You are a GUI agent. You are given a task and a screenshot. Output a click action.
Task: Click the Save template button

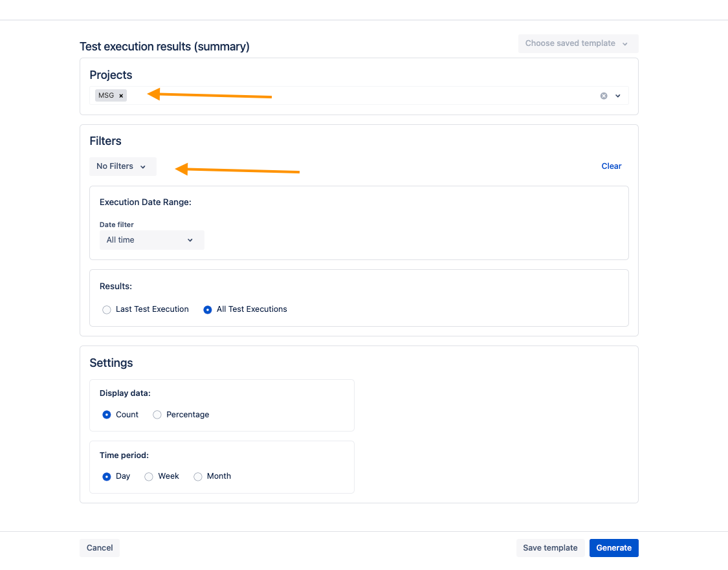[550, 548]
